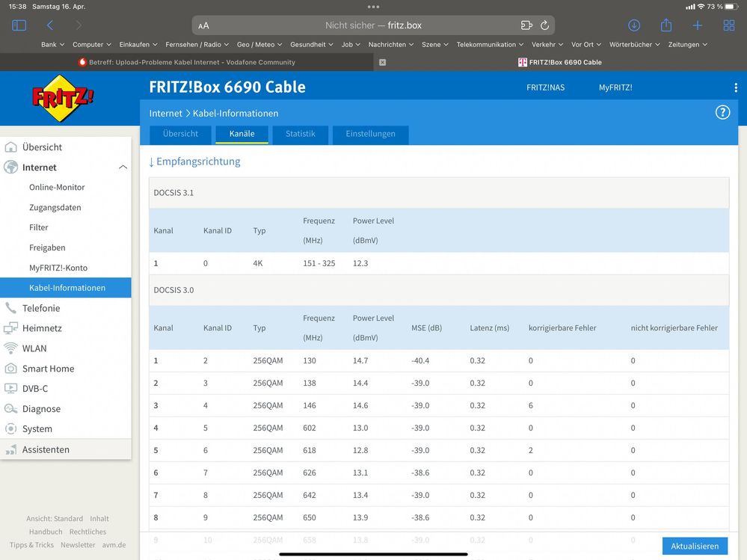Open the three-dot menu in FRITZ!Box header
747x560 pixels.
click(735, 87)
